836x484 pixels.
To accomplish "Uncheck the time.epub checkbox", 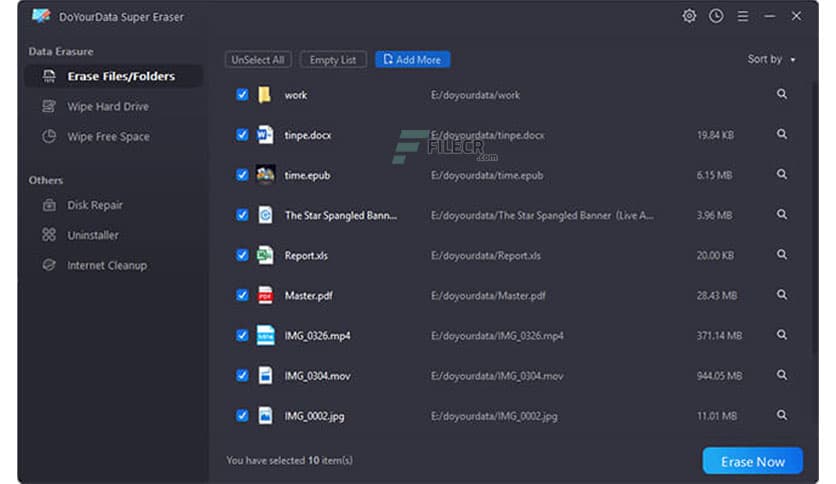I will (242, 175).
